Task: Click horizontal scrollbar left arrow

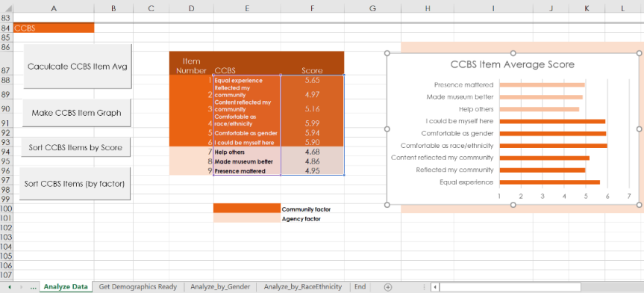Action: (434, 287)
